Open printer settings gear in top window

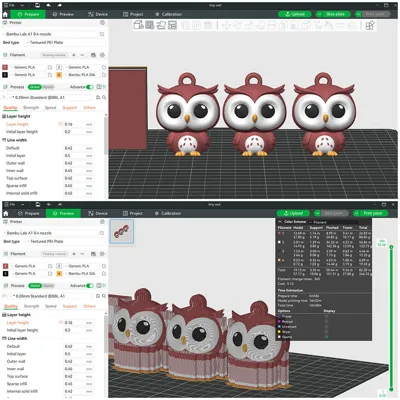(x=102, y=23)
